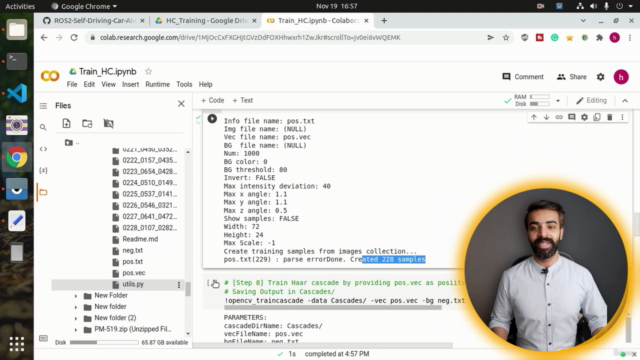Open the Runtime menu
The image size is (640, 360).
[x=158, y=84]
